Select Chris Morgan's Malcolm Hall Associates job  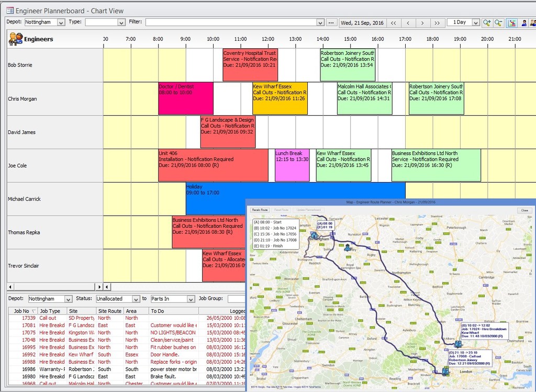[364, 98]
